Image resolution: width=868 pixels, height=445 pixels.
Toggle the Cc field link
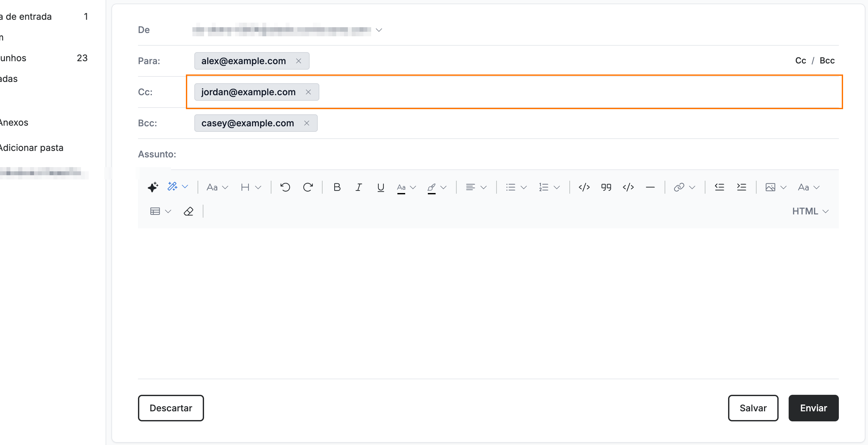pyautogui.click(x=801, y=61)
